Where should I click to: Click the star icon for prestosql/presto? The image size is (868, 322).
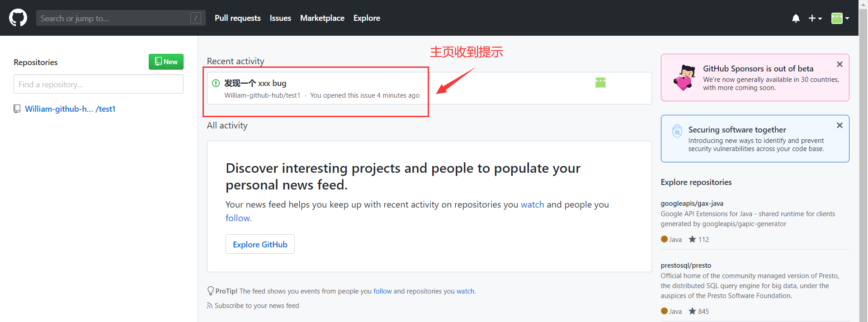692,311
